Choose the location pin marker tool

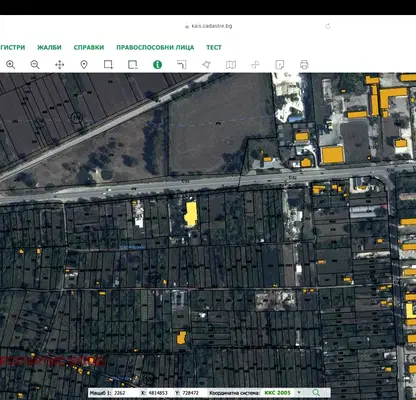(x=84, y=65)
